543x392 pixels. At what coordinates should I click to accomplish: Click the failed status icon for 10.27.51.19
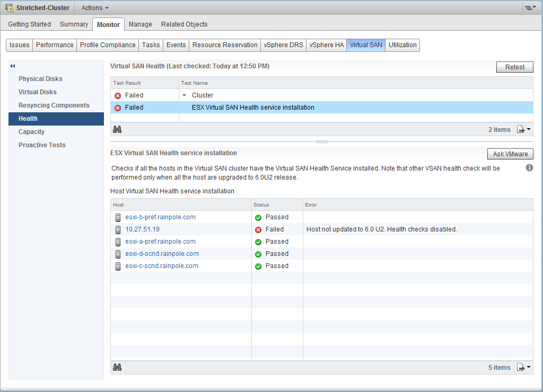tap(258, 229)
